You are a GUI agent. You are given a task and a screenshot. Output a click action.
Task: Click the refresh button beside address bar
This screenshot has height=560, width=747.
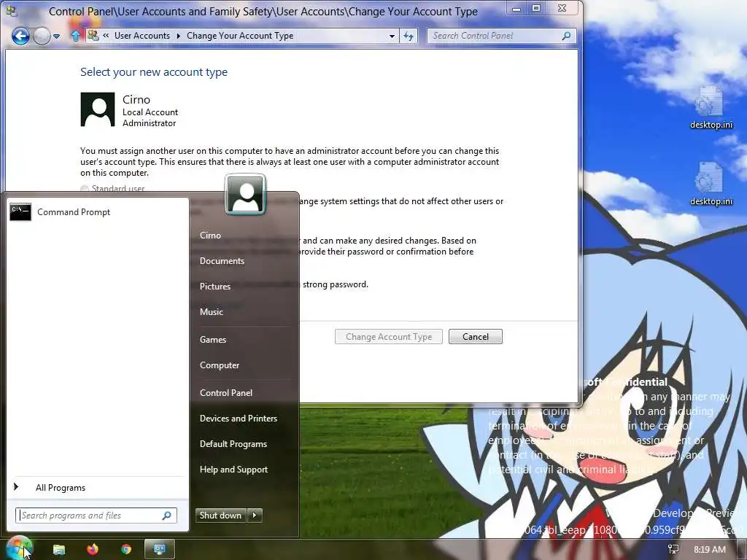point(409,36)
